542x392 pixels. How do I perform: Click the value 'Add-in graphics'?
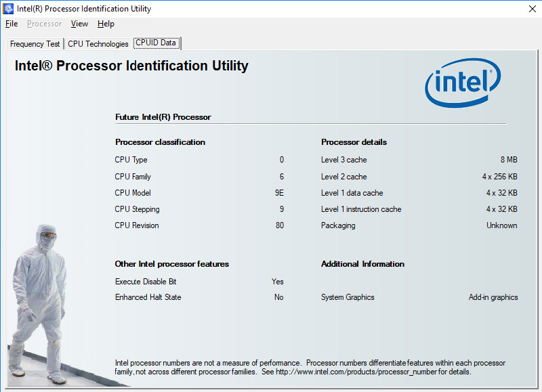coord(493,297)
